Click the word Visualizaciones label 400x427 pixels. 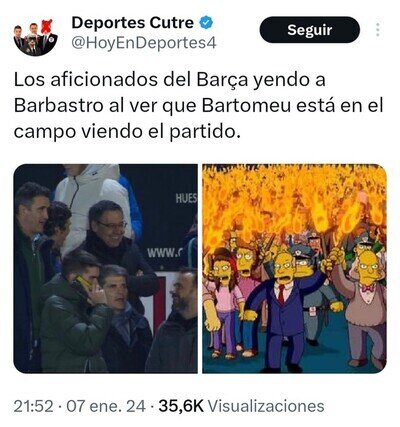(x=266, y=406)
